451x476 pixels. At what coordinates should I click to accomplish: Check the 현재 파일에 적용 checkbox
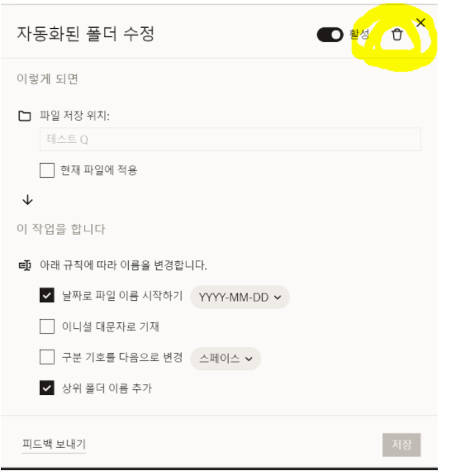[x=47, y=170]
